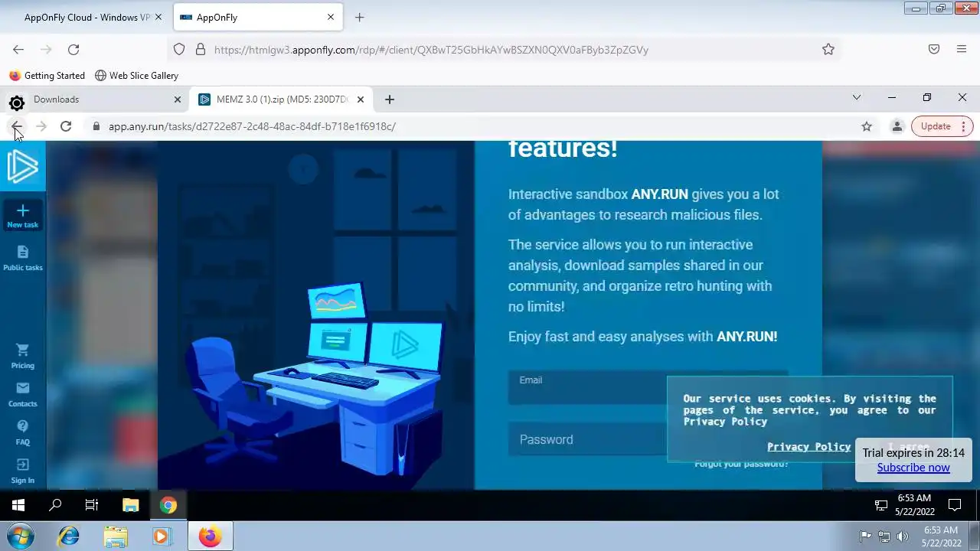980x551 pixels.
Task: Click the Forgot your password link
Action: [x=741, y=464]
